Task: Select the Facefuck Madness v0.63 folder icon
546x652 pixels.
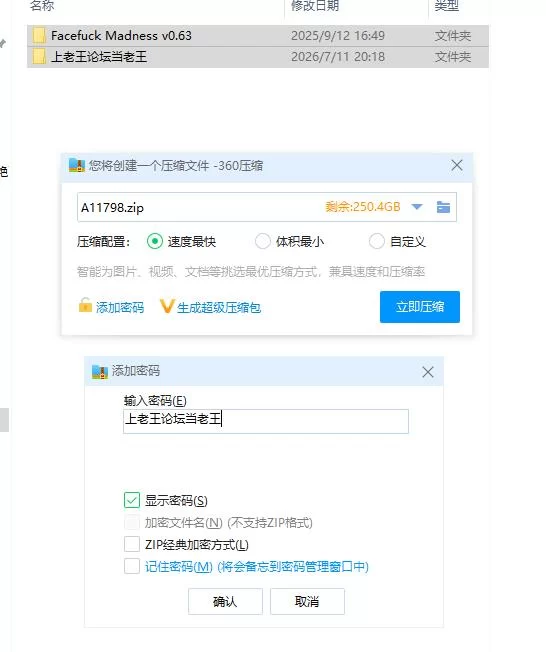Action: (x=39, y=36)
